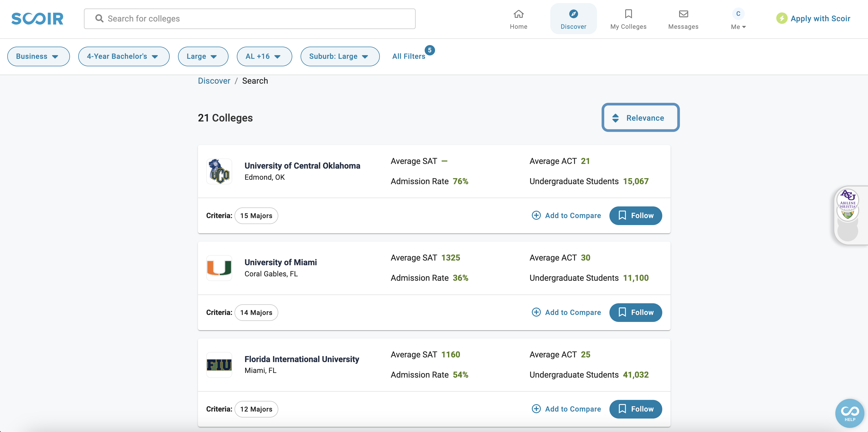This screenshot has width=868, height=432.
Task: Click the green lightning bolt icon
Action: (781, 18)
